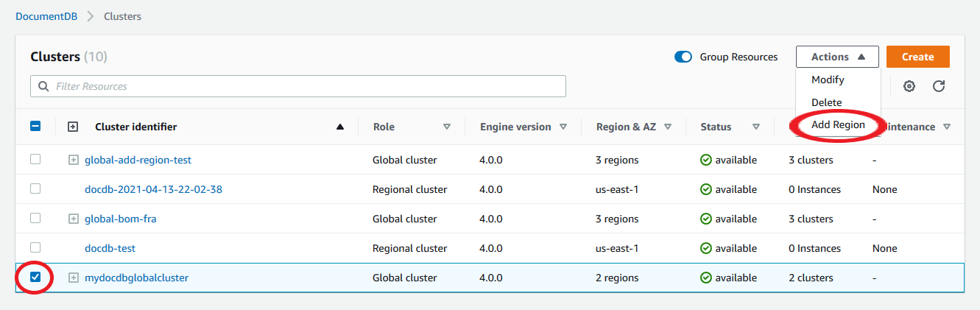The width and height of the screenshot is (980, 310).
Task: Sort by Role column arrow
Action: click(447, 127)
